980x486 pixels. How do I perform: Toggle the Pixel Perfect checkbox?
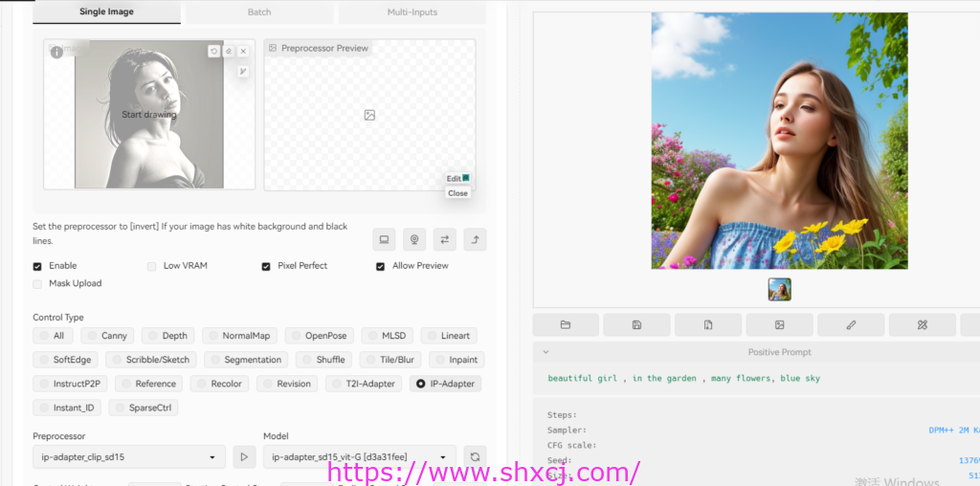coord(266,266)
